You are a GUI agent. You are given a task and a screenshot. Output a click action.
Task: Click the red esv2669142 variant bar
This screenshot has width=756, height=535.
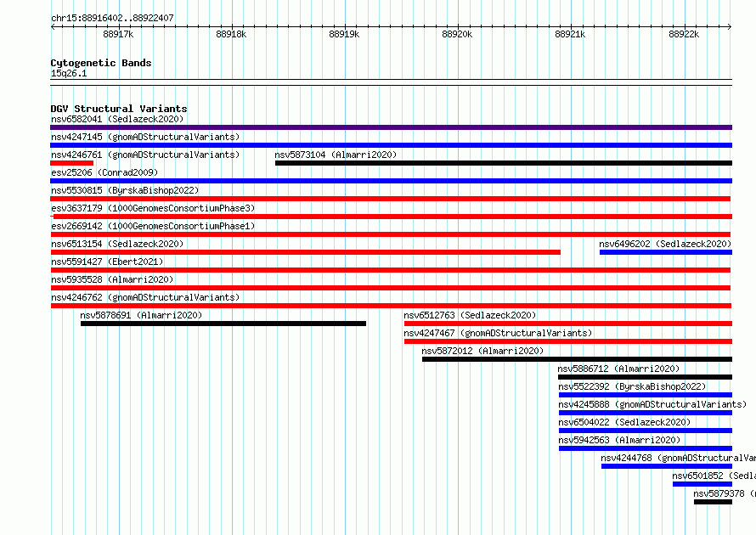390,234
